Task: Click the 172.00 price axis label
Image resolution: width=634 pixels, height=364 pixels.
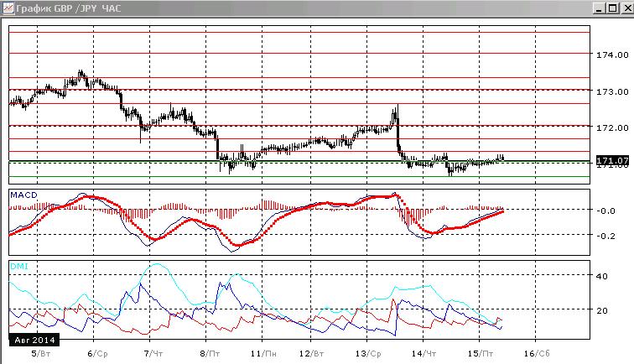Action: click(612, 127)
